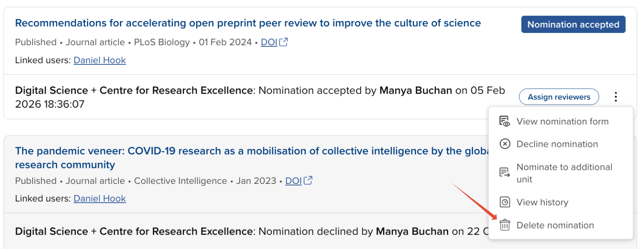
Task: Select "Nominate to additional unit" option
Action: tap(564, 173)
